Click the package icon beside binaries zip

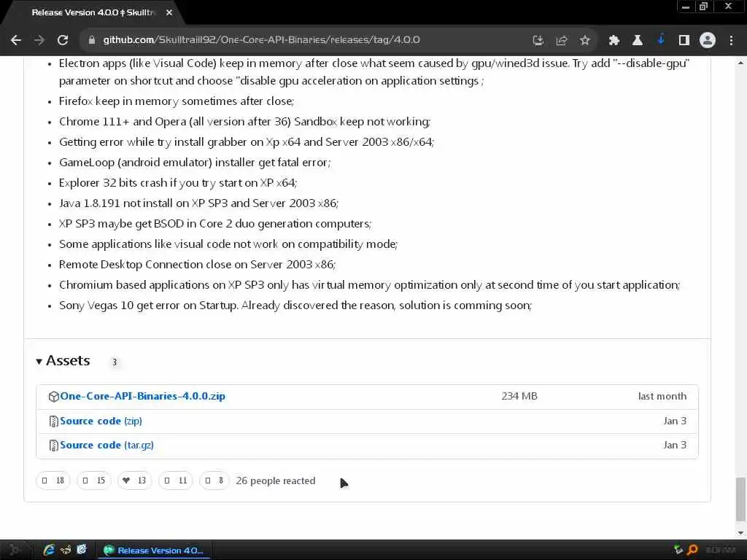54,397
